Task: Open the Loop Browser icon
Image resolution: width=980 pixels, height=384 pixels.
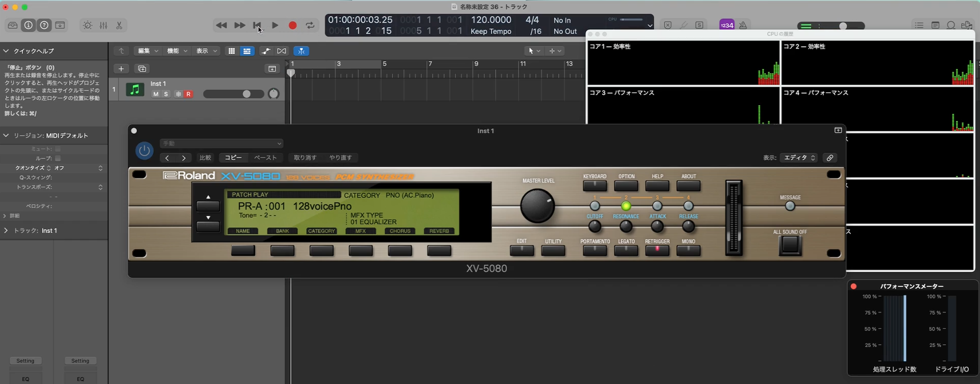Action: pos(951,25)
